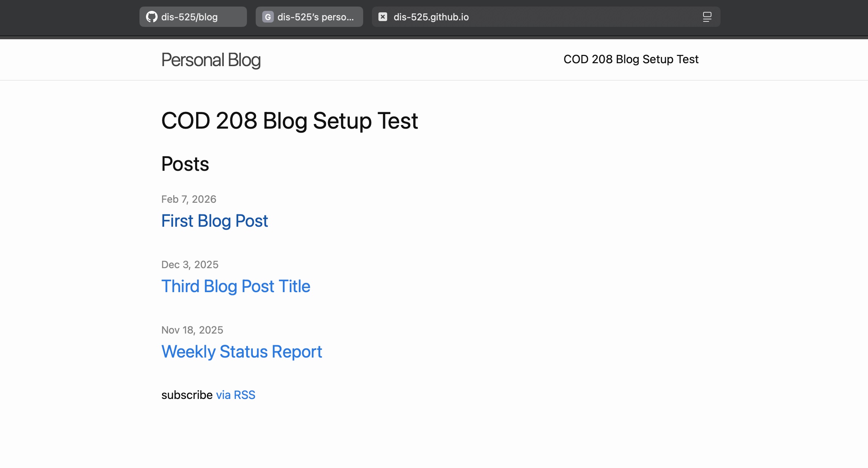Image resolution: width=868 pixels, height=468 pixels.
Task: Click the Feb 7, 2026 post date
Action: (189, 199)
